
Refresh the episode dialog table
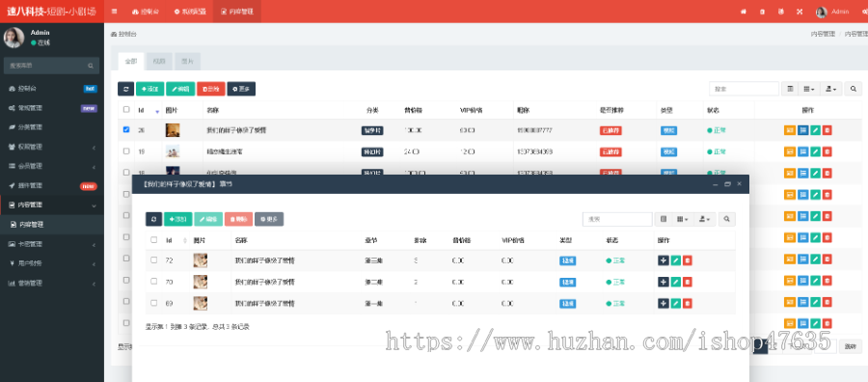(x=153, y=219)
